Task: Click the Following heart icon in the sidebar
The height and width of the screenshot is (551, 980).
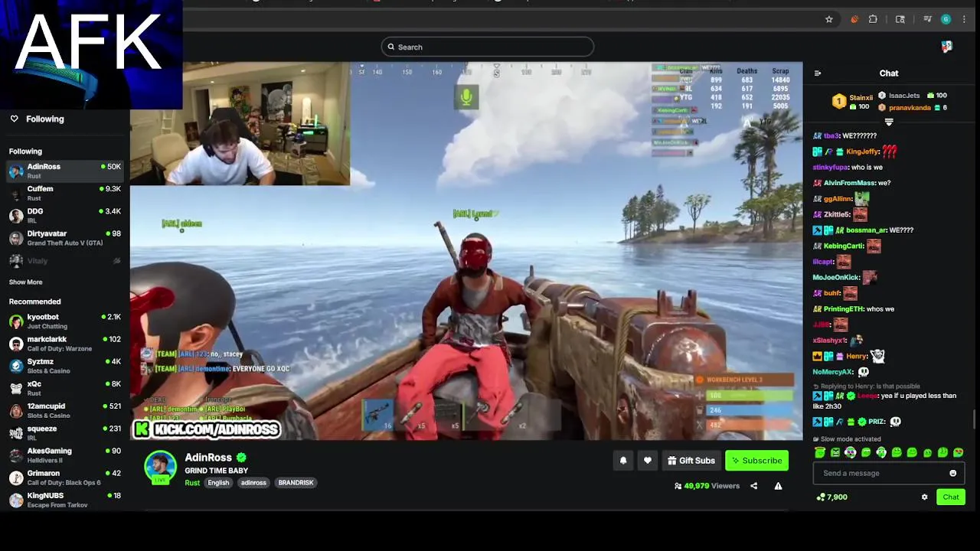Action: pos(14,119)
